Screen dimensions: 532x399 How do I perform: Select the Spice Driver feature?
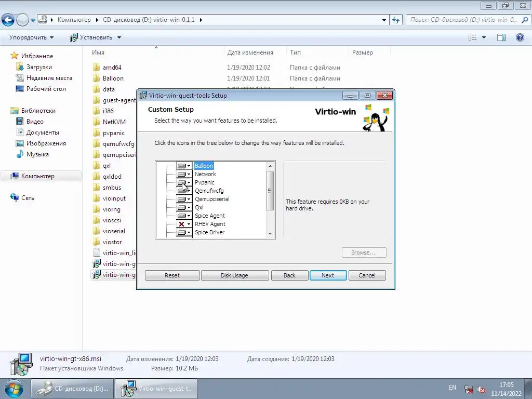pyautogui.click(x=210, y=232)
